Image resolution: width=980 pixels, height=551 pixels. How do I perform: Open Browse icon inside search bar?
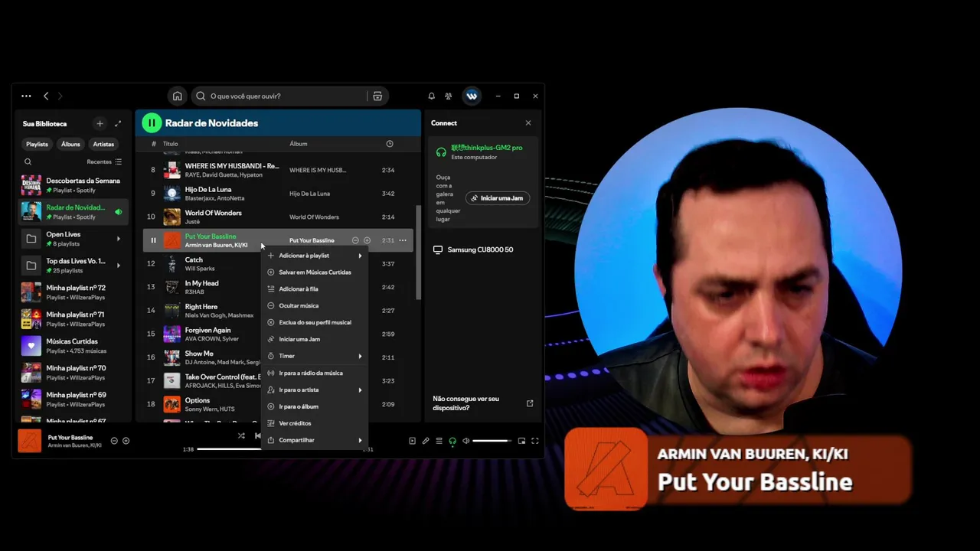point(377,96)
